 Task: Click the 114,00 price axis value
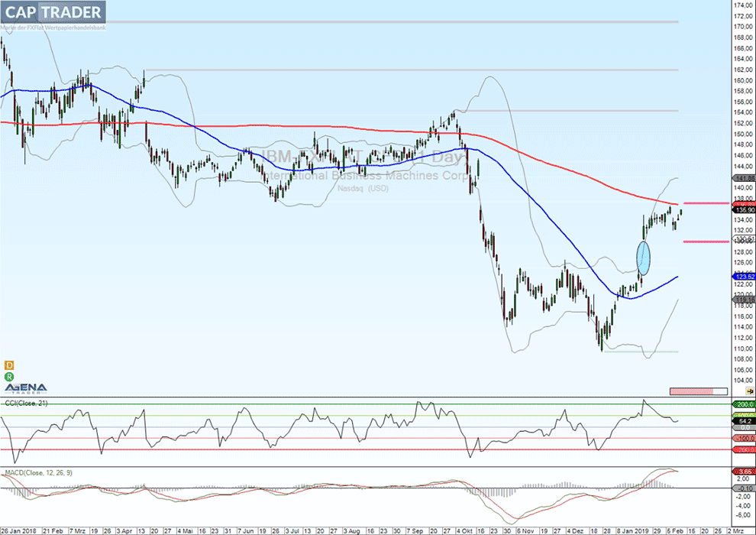click(743, 327)
